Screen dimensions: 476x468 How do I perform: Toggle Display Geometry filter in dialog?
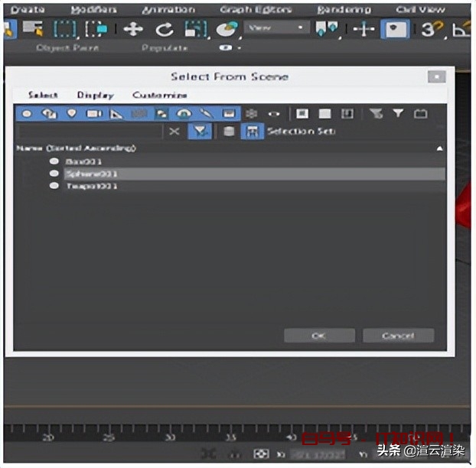click(x=27, y=113)
